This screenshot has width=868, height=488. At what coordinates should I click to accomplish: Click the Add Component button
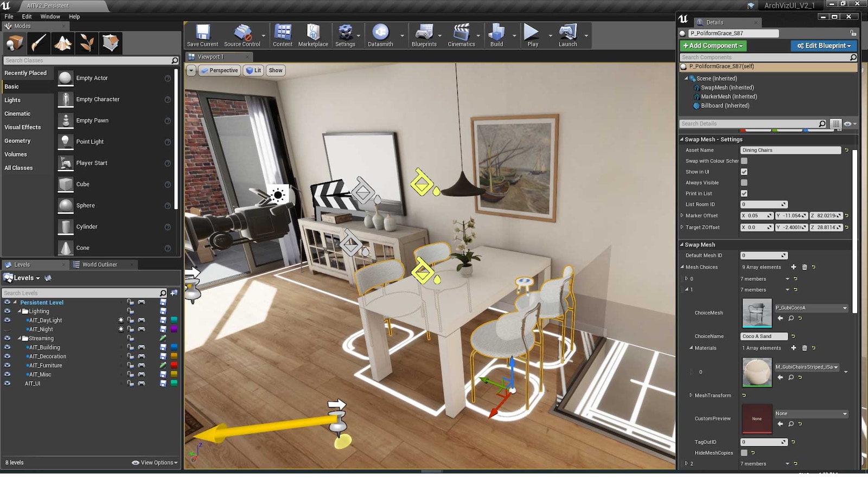712,46
